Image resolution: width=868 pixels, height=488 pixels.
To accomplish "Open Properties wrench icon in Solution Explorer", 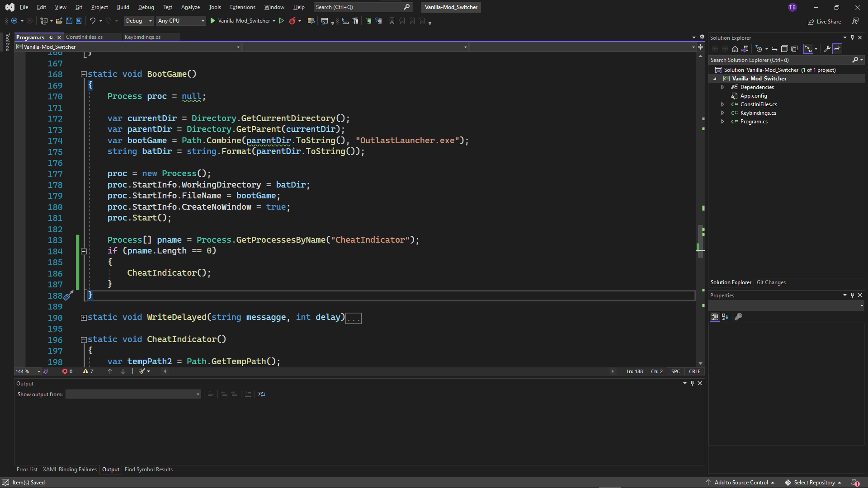I will point(827,49).
